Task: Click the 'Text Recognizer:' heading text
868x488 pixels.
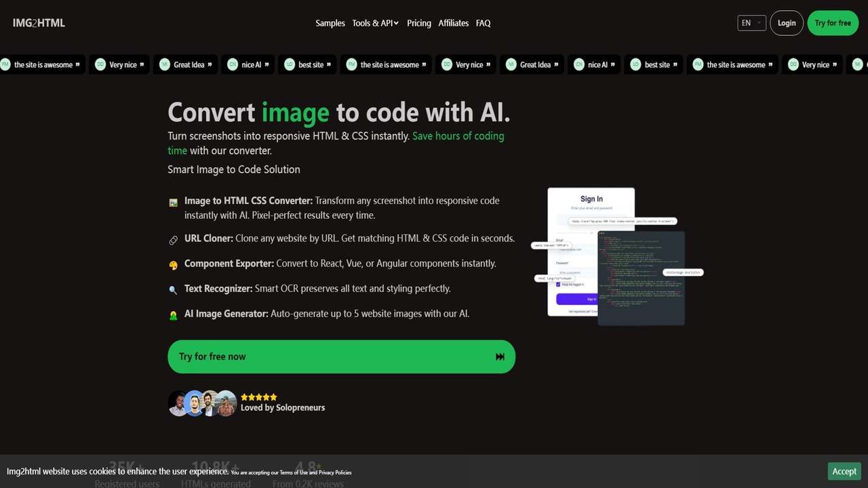Action: click(218, 289)
